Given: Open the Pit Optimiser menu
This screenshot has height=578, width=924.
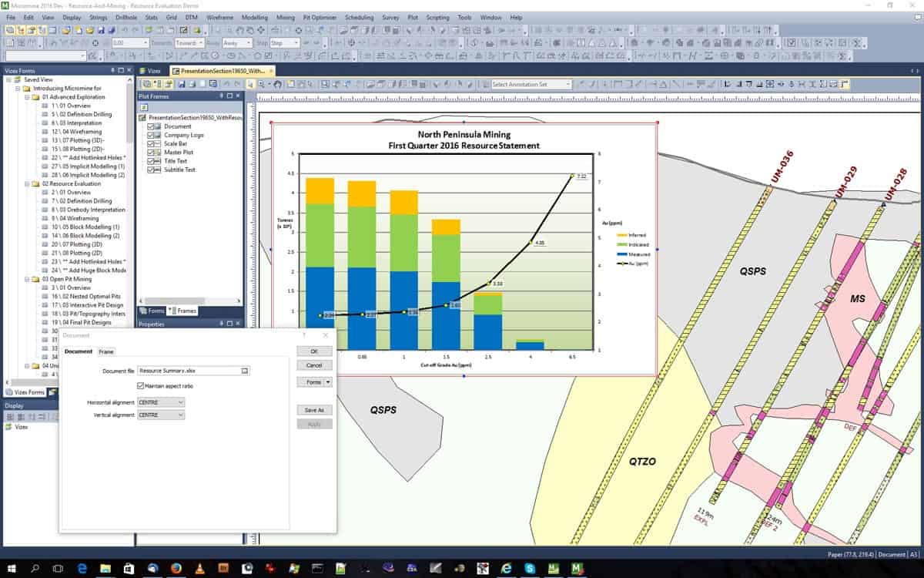Looking at the screenshot, I should click(318, 17).
